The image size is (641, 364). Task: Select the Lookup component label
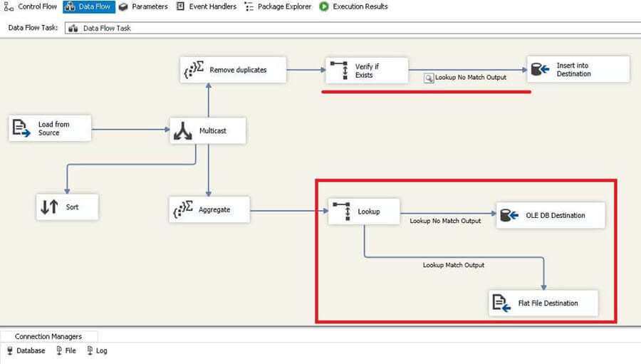pos(369,212)
